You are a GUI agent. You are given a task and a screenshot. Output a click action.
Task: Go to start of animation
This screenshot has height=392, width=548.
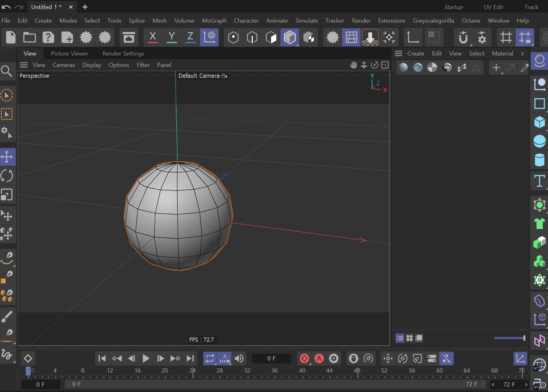pyautogui.click(x=102, y=358)
